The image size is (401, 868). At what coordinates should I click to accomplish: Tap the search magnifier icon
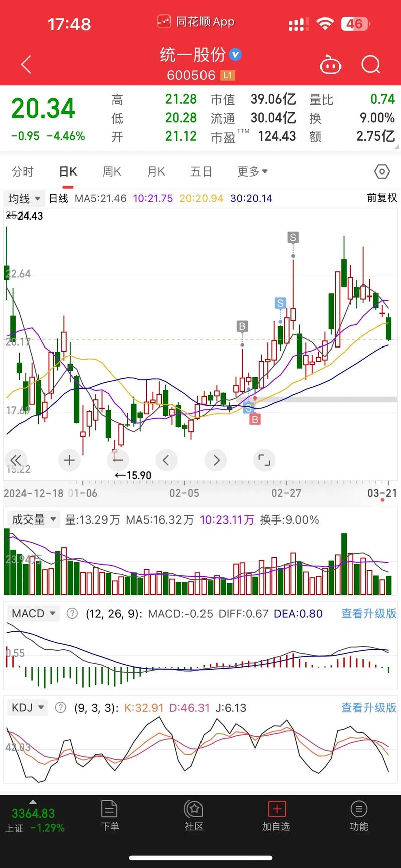point(371,65)
